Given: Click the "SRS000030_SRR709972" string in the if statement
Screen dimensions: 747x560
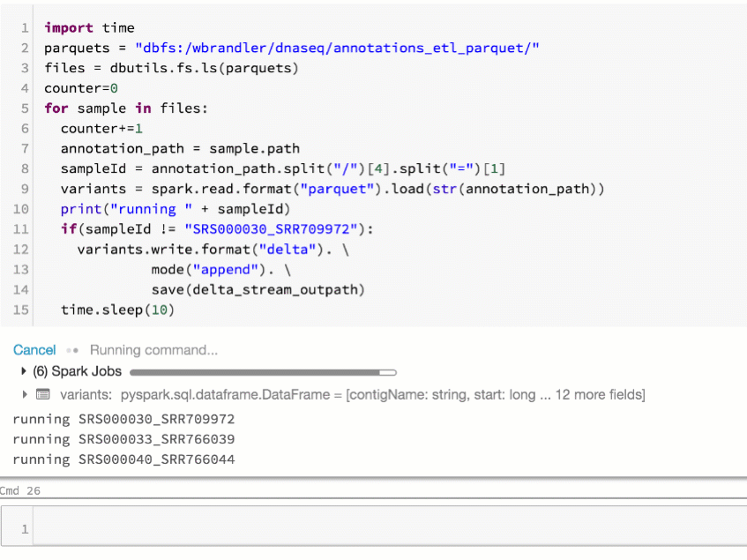Looking at the screenshot, I should click(x=271, y=229).
